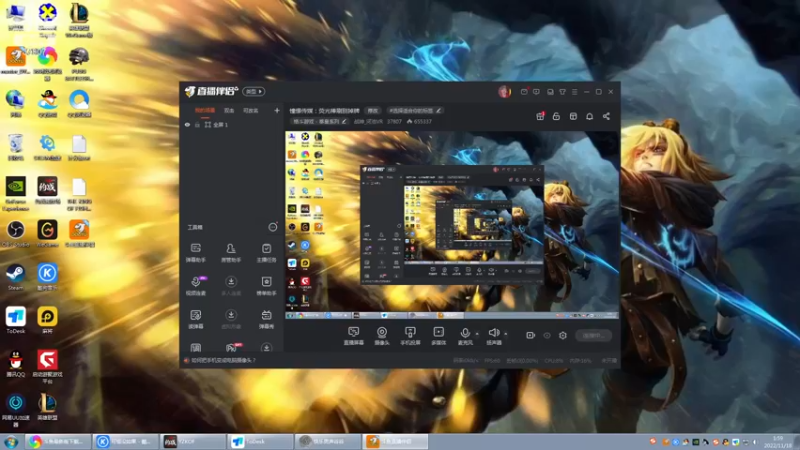Viewport: 800px width, 450px height.
Task: Edit the game category tag with pencil
Action: coord(319,121)
